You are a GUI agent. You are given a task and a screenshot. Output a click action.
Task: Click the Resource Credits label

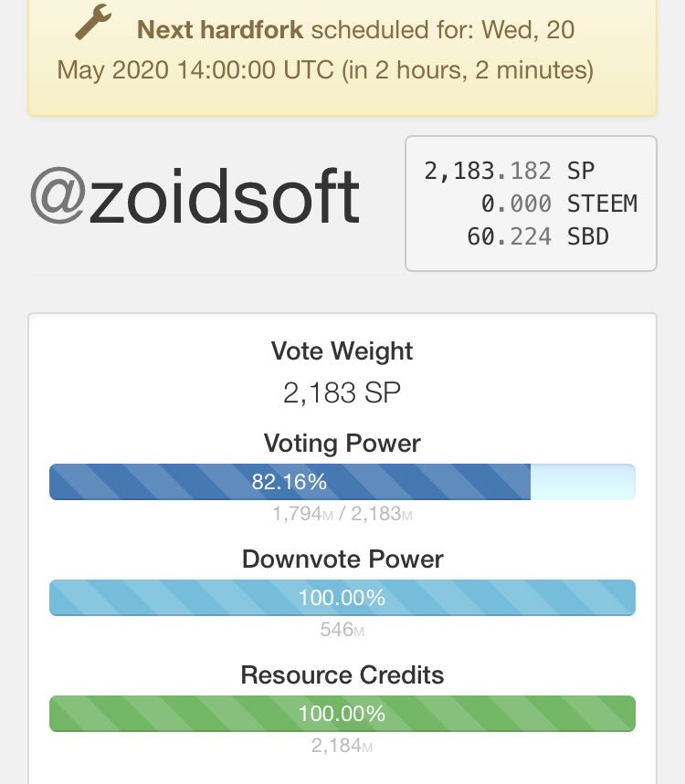click(x=342, y=675)
